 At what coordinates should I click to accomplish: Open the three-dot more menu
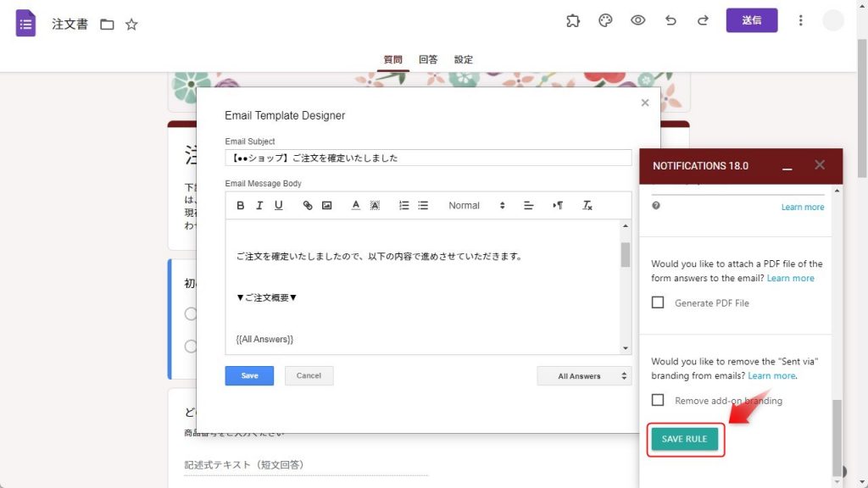tap(800, 20)
